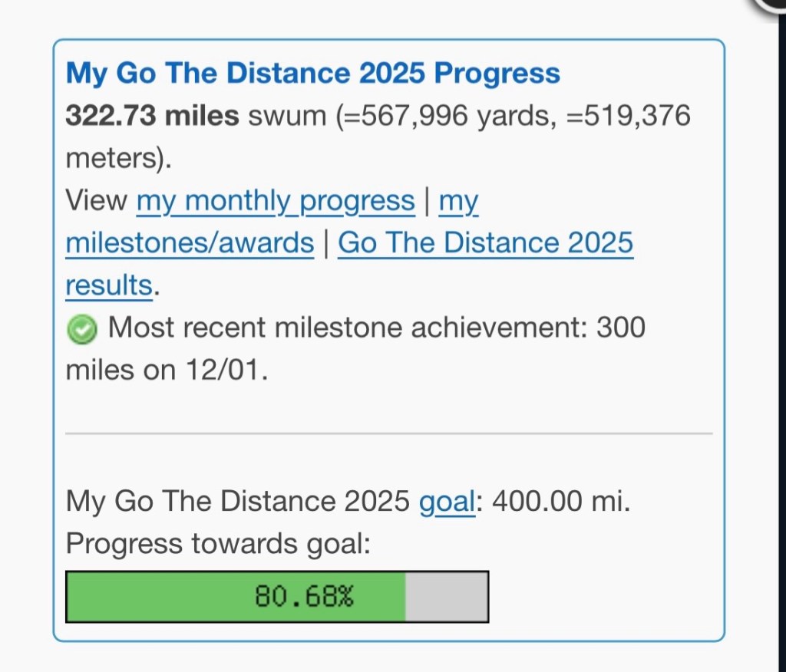Click the bold 322.73 miles text
Screen dimensions: 786x672
152,117
